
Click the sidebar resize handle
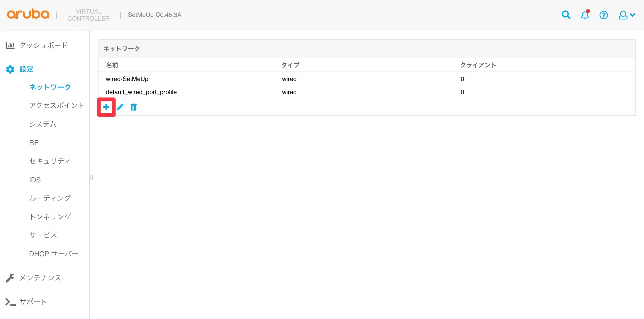point(92,177)
